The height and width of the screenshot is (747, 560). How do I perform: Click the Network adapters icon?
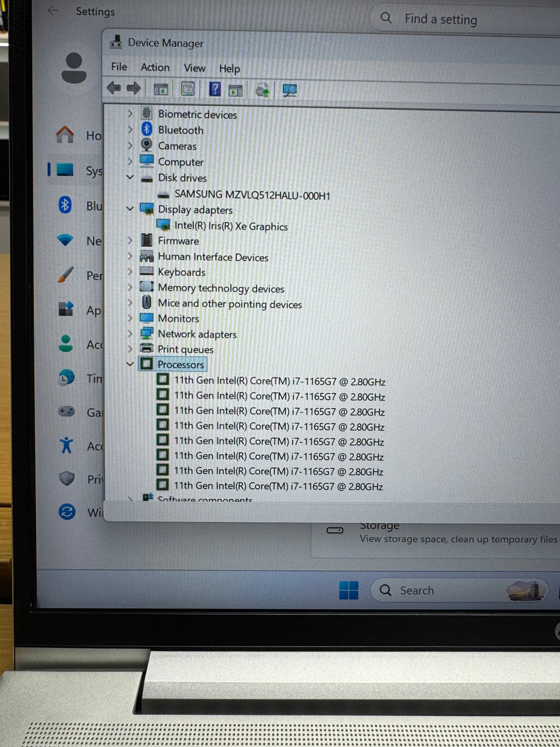point(147,333)
